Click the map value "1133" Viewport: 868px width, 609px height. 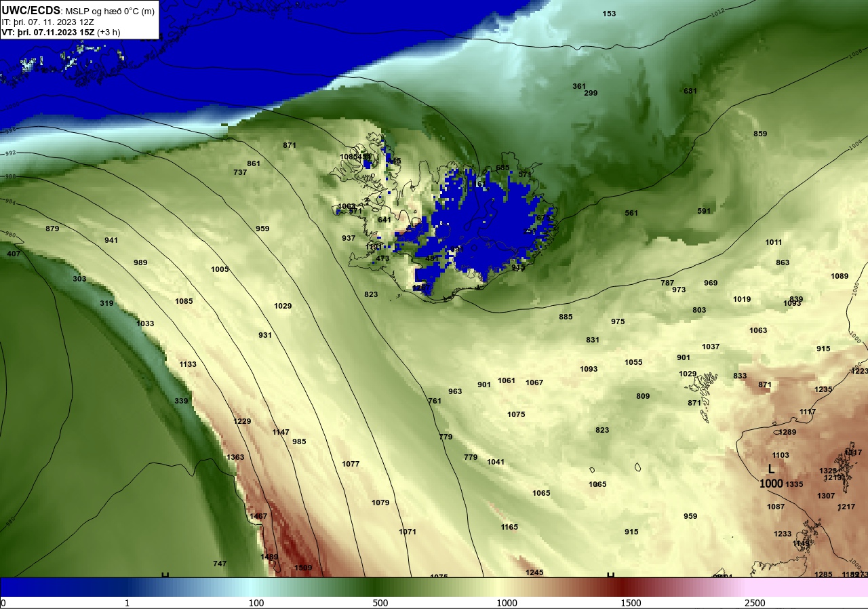click(x=188, y=364)
